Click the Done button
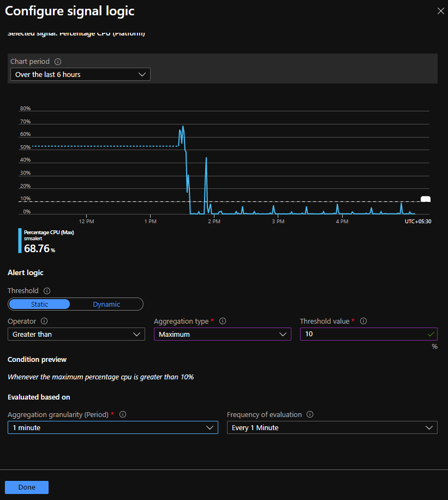The image size is (448, 500). tap(27, 487)
